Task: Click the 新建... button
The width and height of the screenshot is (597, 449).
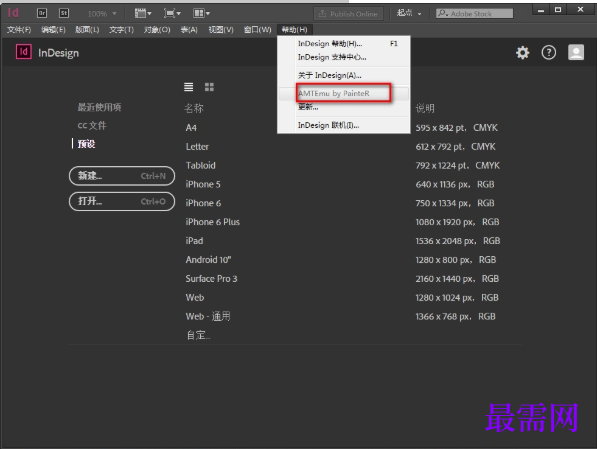Action: [122, 176]
